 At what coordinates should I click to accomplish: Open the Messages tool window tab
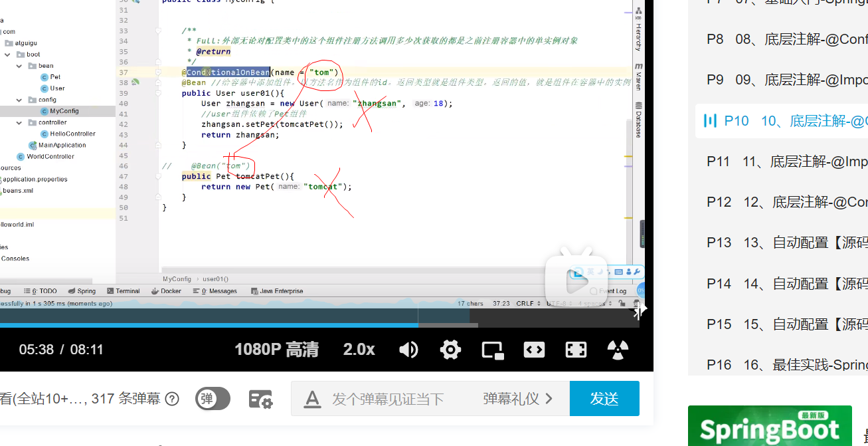(x=215, y=291)
